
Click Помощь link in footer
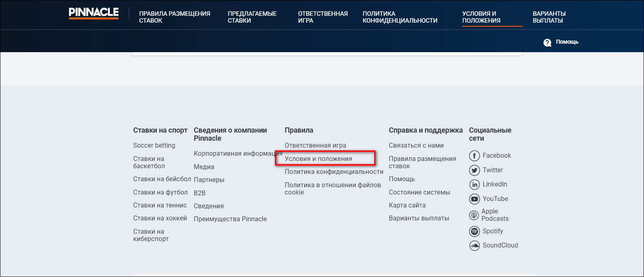click(x=402, y=179)
